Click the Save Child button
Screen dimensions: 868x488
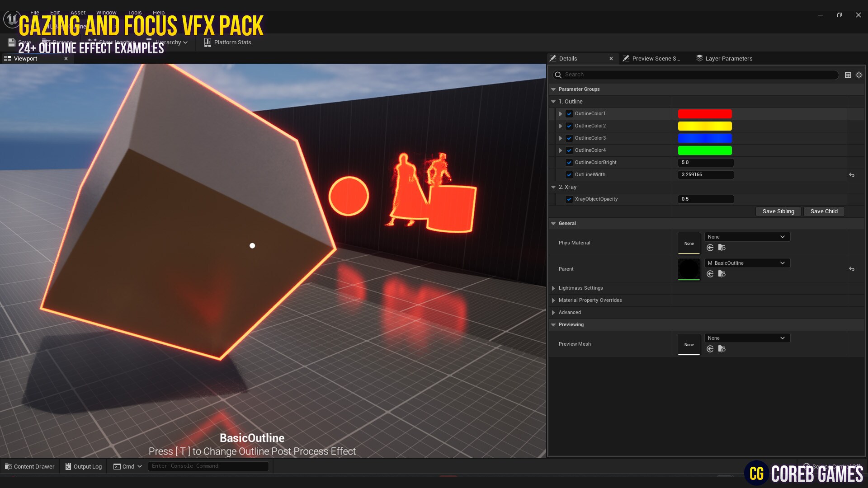[x=824, y=211]
